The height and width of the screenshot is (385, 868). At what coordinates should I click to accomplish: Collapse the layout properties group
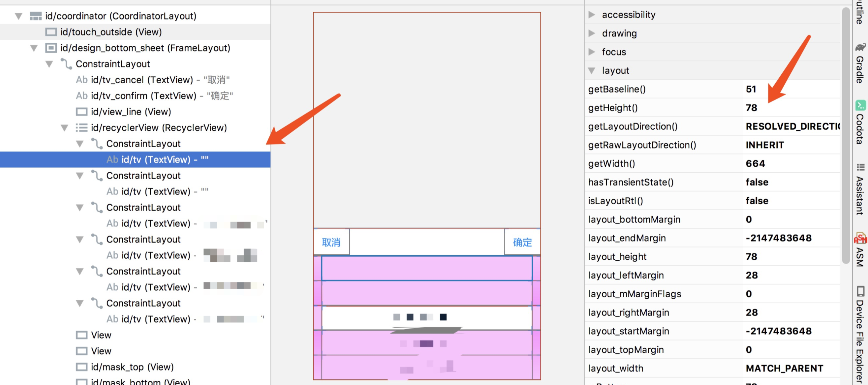point(591,71)
